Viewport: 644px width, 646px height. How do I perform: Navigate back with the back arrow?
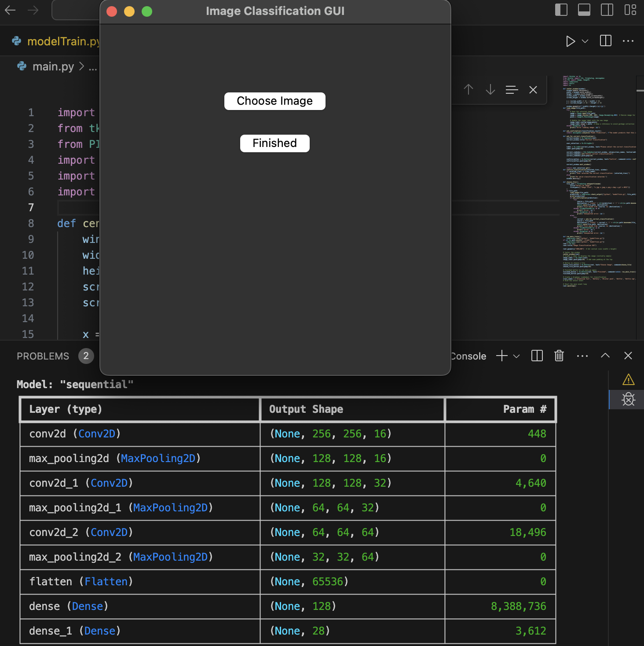click(x=10, y=10)
